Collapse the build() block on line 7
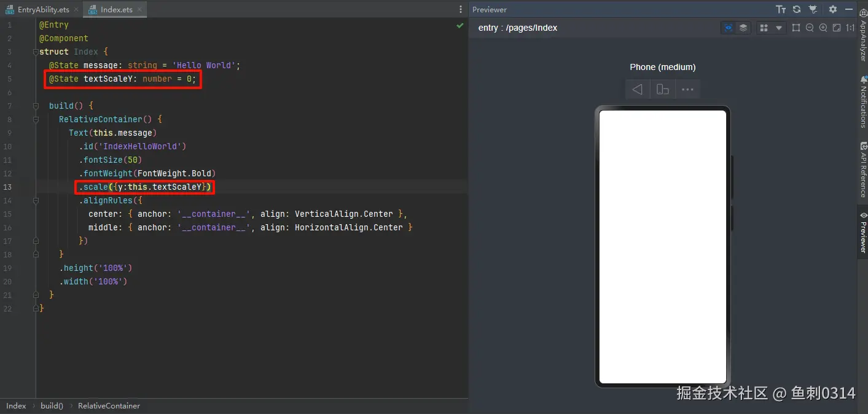Screen dimensions: 868x414 tap(36, 106)
